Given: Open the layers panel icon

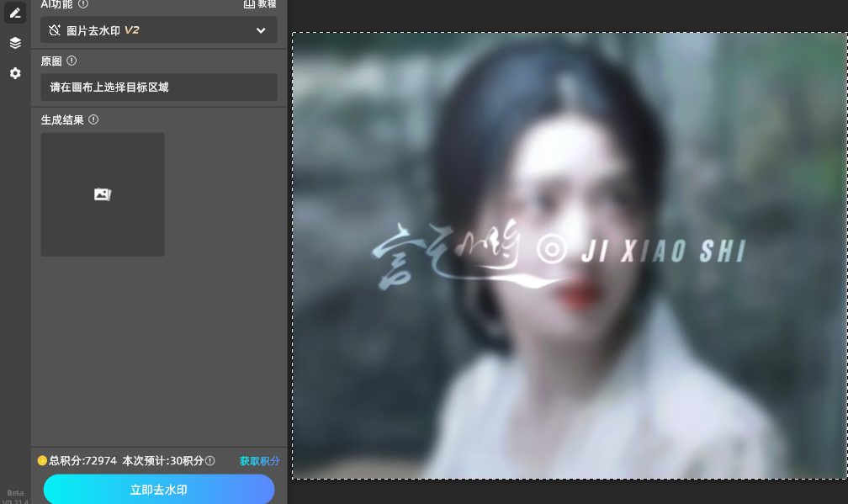Looking at the screenshot, I should coord(15,43).
